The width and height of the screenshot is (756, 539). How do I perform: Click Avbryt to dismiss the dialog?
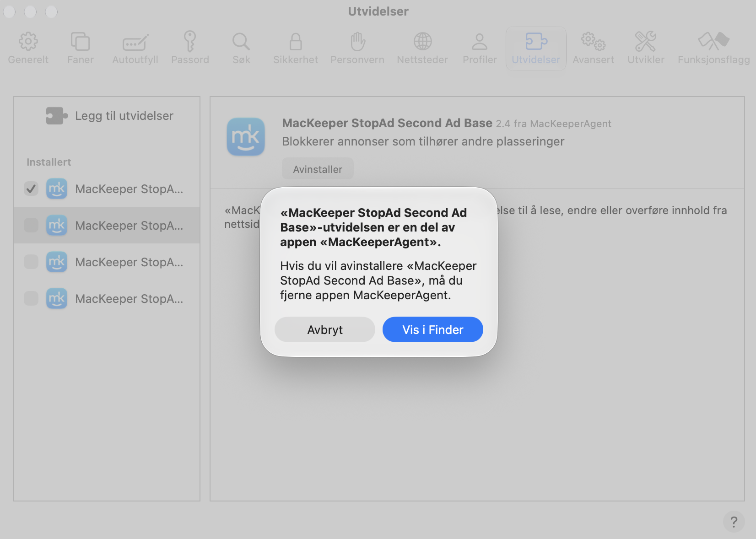pos(325,329)
